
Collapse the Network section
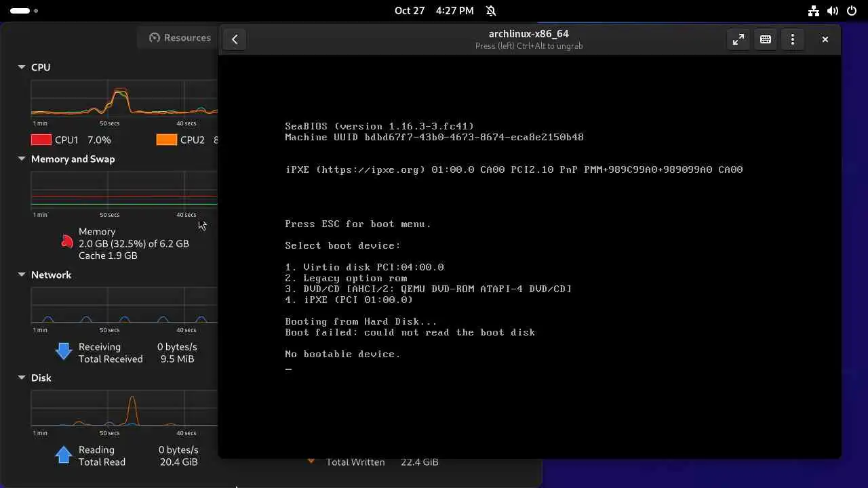coord(22,274)
